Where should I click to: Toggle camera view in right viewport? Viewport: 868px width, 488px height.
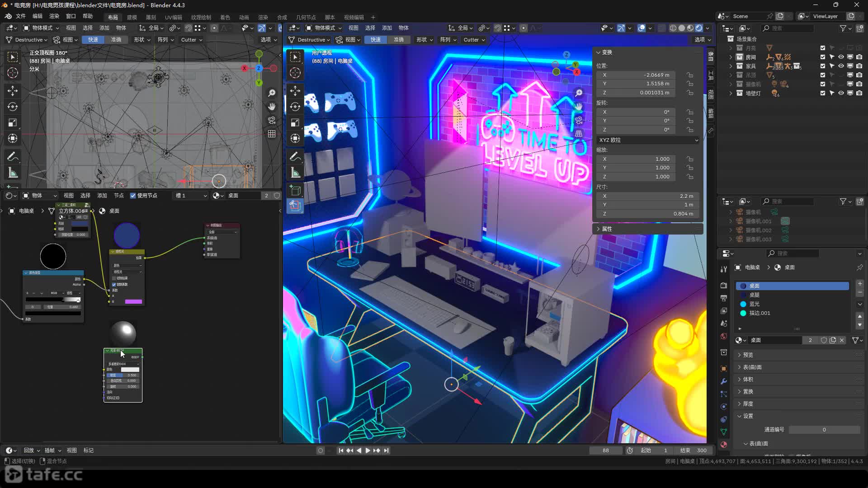tap(579, 120)
